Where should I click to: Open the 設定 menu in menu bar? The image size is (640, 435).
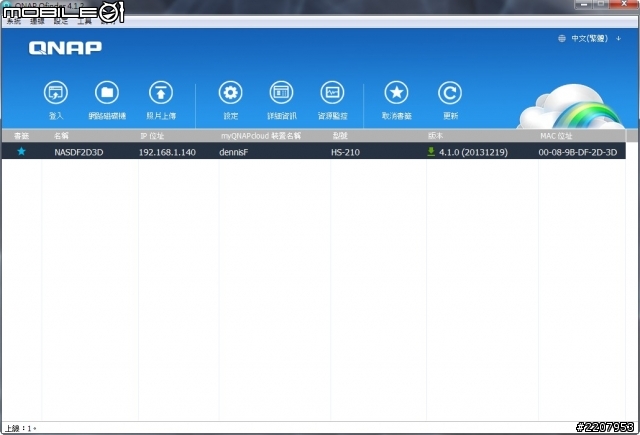[x=61, y=21]
